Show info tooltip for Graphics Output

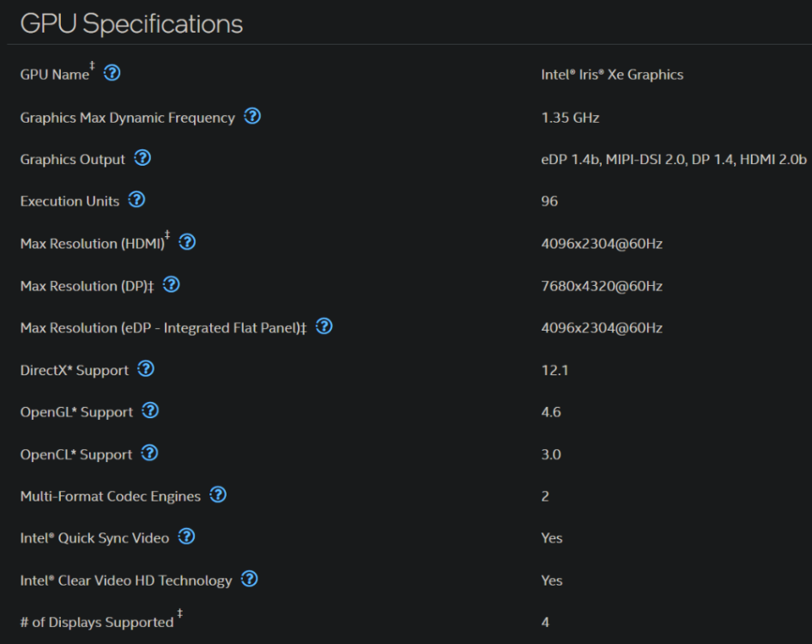pos(142,158)
